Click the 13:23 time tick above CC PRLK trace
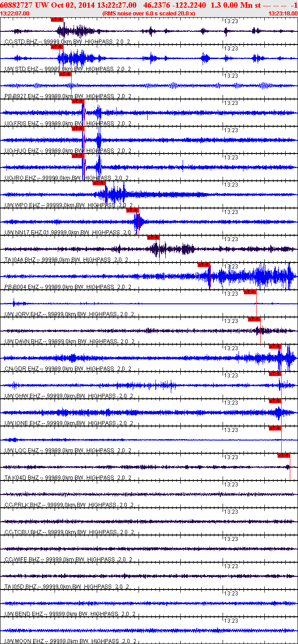This screenshot has width=298, height=644. tap(232, 485)
